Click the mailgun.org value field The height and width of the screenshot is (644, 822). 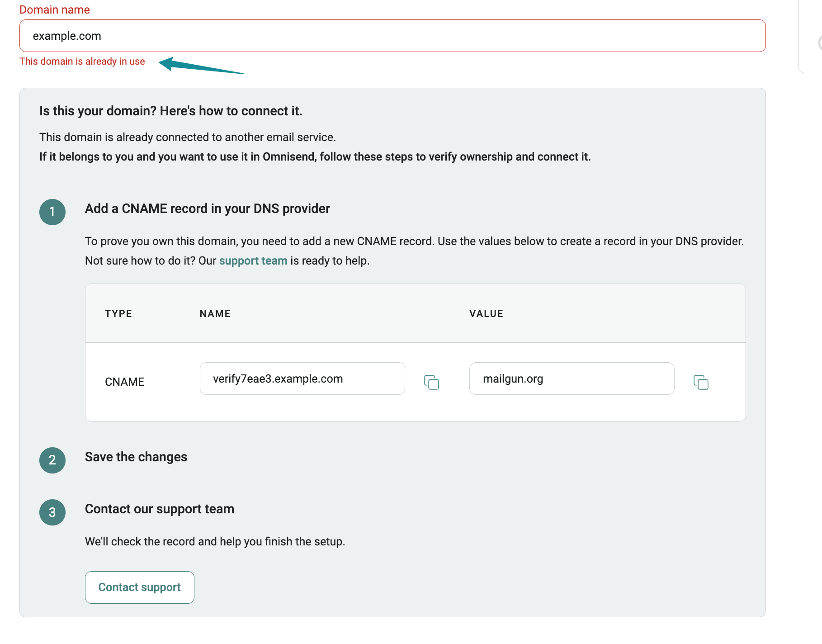[572, 379]
